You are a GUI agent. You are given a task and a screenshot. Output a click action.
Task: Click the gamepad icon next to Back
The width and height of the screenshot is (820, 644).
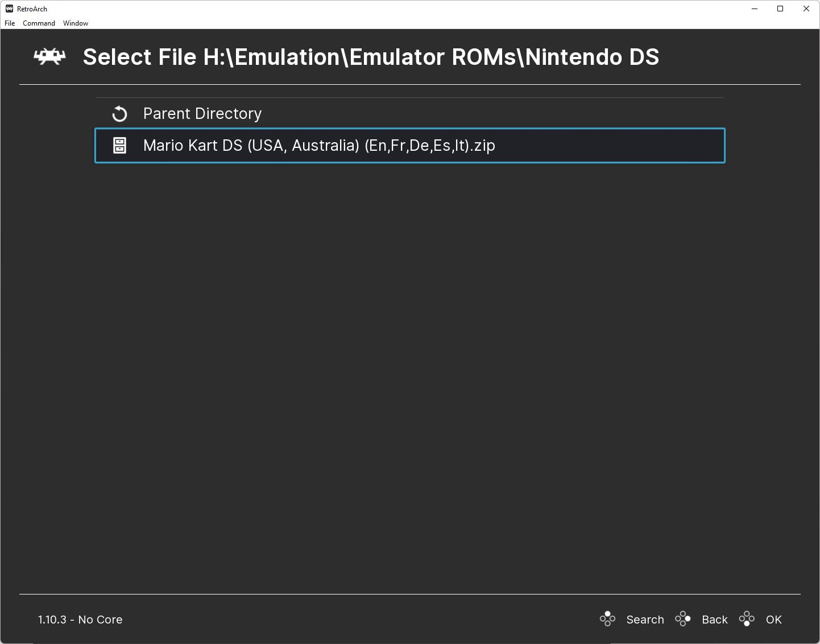point(683,619)
